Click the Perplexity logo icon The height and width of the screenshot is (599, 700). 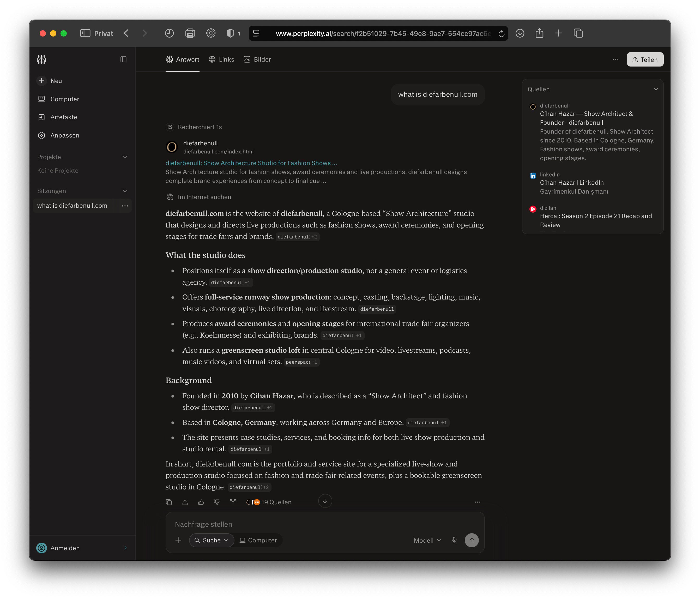click(x=41, y=59)
